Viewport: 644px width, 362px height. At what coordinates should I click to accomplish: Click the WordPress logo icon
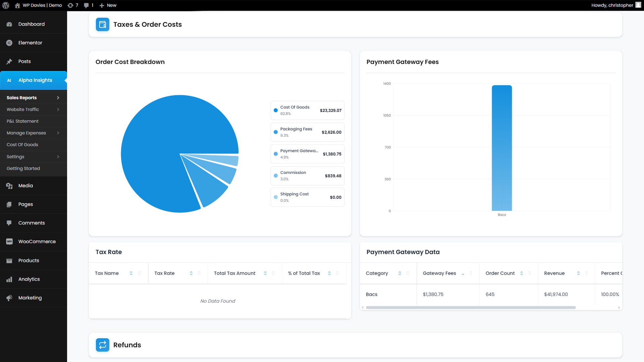tap(6, 5)
